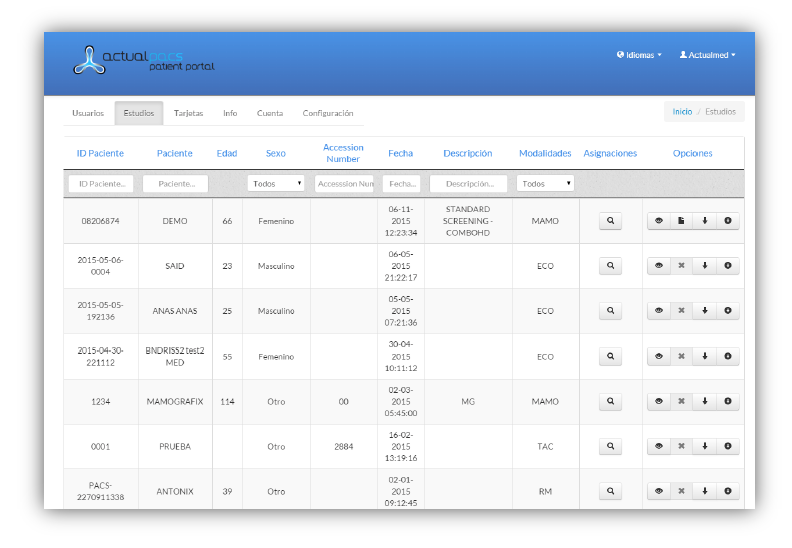This screenshot has height=548, width=792.
Task: Focus the Paciente filter field
Action: 176,183
